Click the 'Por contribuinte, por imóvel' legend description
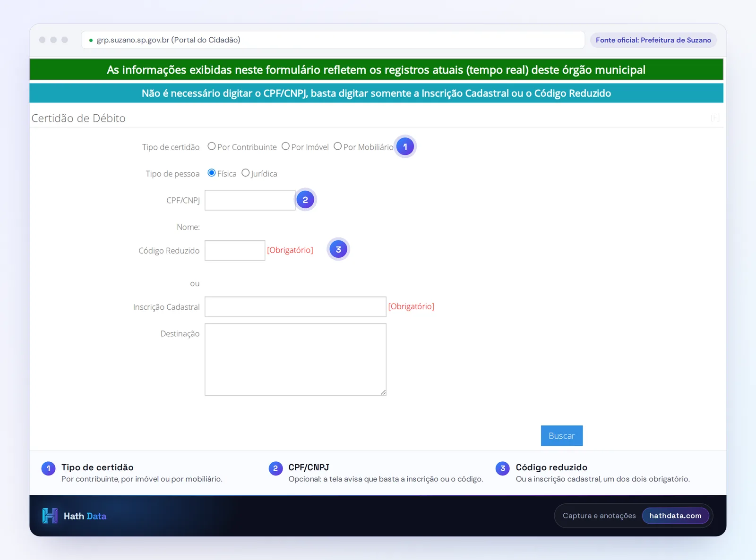The width and height of the screenshot is (756, 560). 142,479
